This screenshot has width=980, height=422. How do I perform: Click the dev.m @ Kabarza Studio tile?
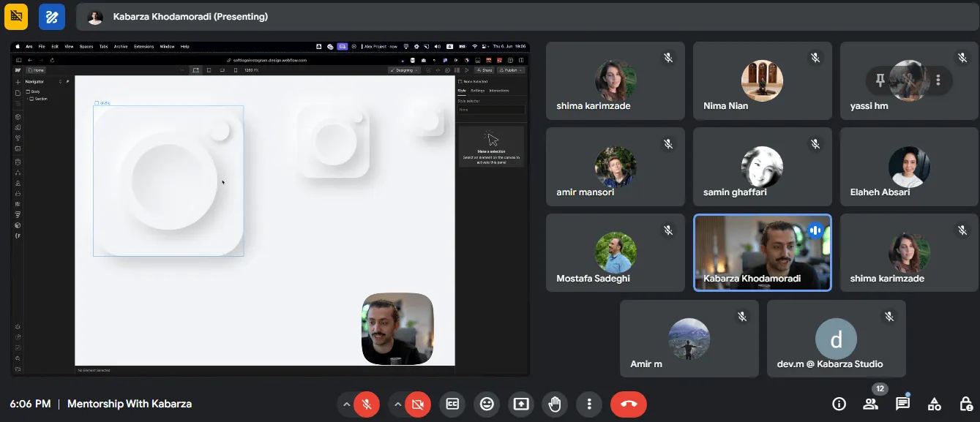(x=837, y=339)
